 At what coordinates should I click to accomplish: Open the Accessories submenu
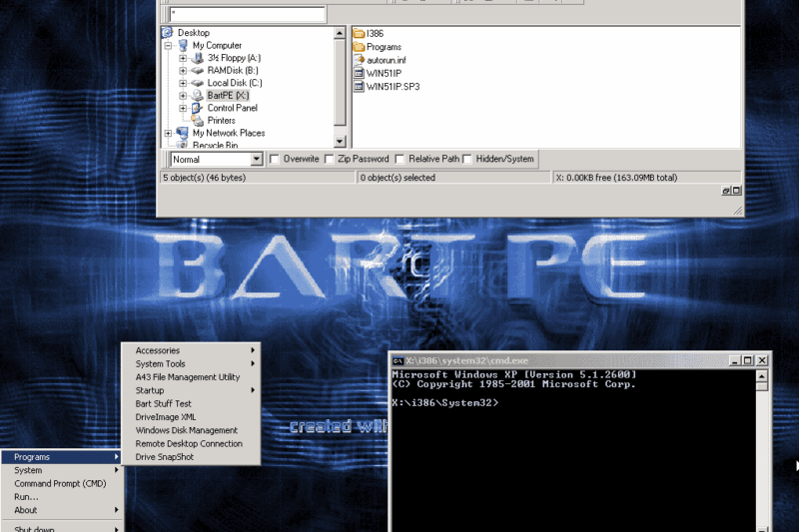191,350
